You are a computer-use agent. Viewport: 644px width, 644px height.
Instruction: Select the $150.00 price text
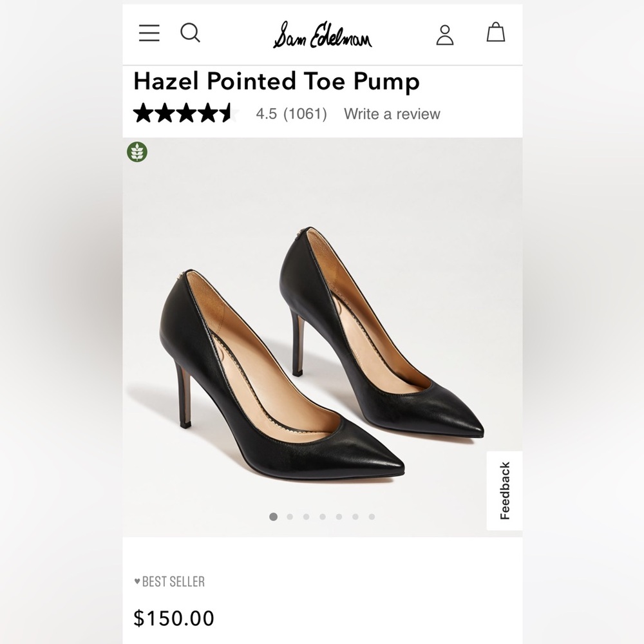(173, 618)
